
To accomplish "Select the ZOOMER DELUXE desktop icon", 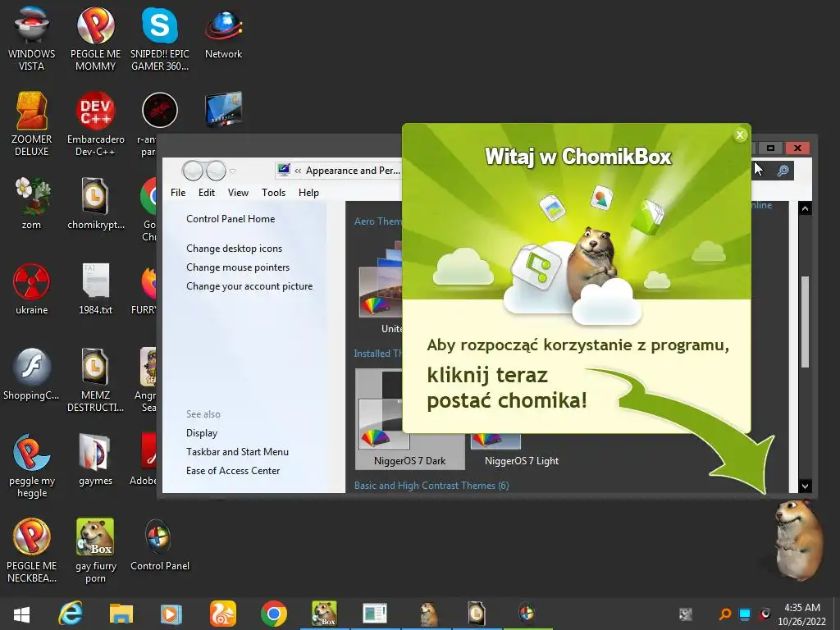I will 32,125.
